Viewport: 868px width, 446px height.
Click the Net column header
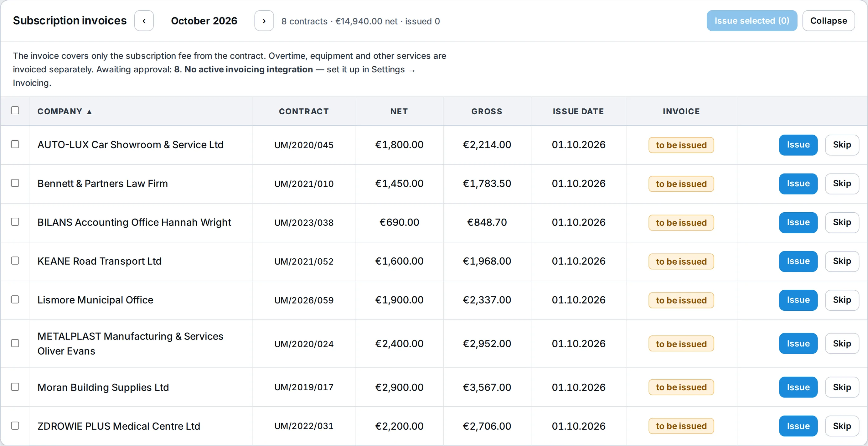pos(399,111)
